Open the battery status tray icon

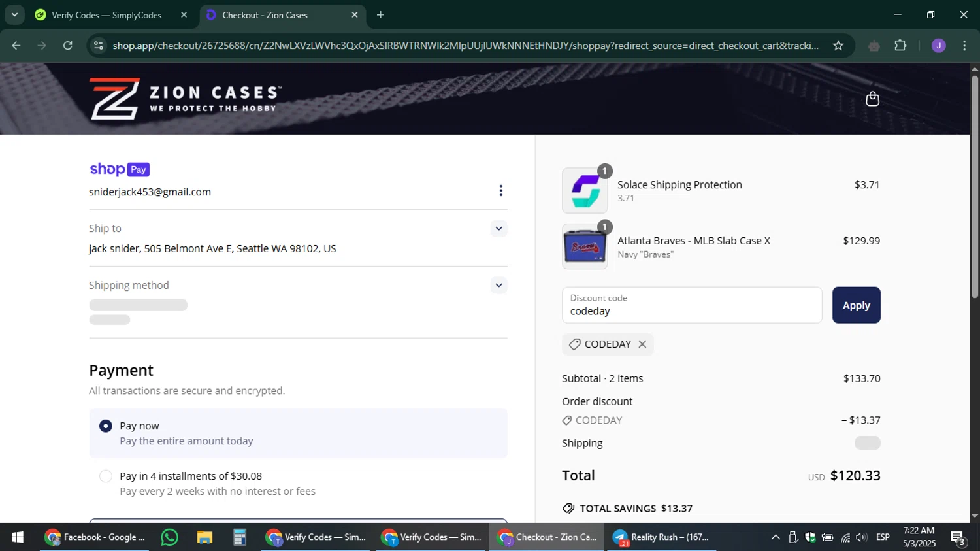point(827,537)
